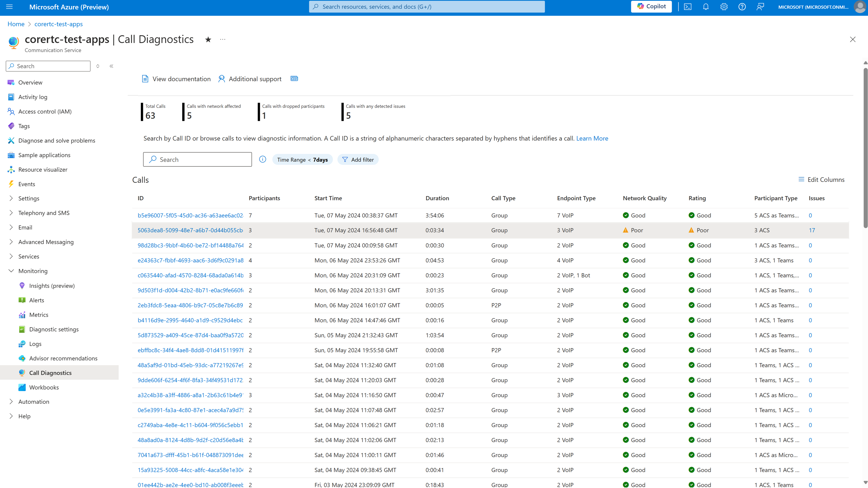Image resolution: width=868 pixels, height=488 pixels.
Task: Click Learn More link in description
Action: pyautogui.click(x=592, y=138)
